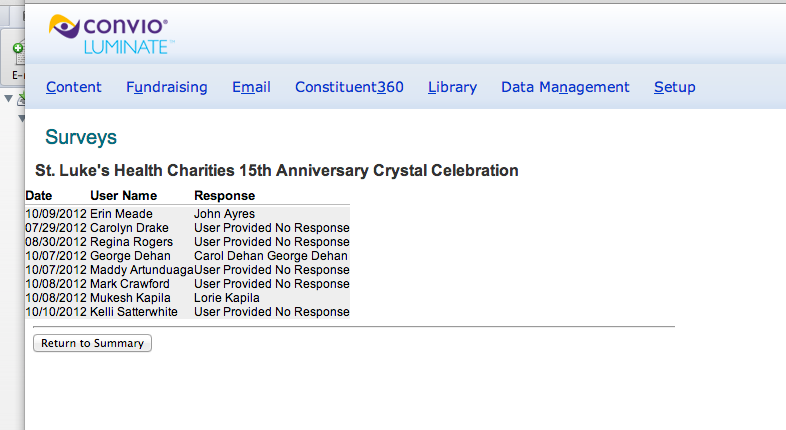This screenshot has width=786, height=430.
Task: Open the Constituent360 menu
Action: click(349, 87)
